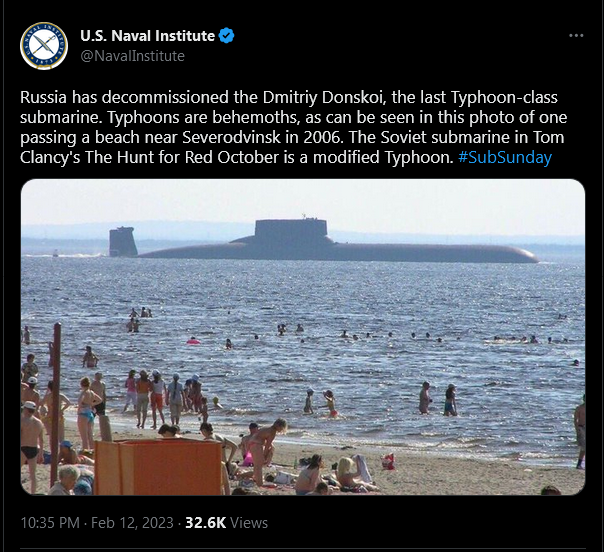Open the Typhoon submarine beach photo

(x=303, y=337)
